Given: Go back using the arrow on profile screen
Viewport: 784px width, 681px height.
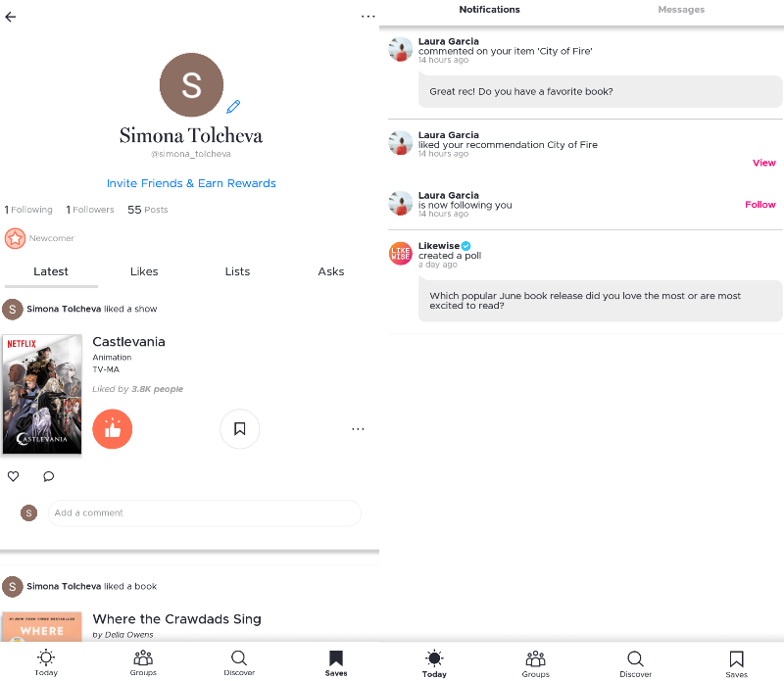Looking at the screenshot, I should [11, 17].
